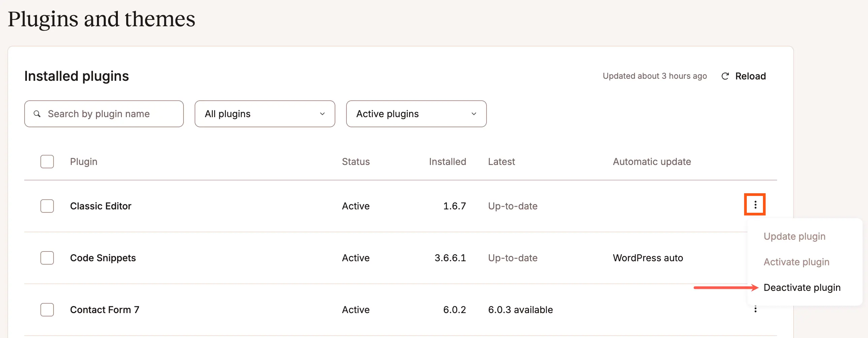Open the All plugins dropdown
This screenshot has height=338, width=868.
click(265, 114)
